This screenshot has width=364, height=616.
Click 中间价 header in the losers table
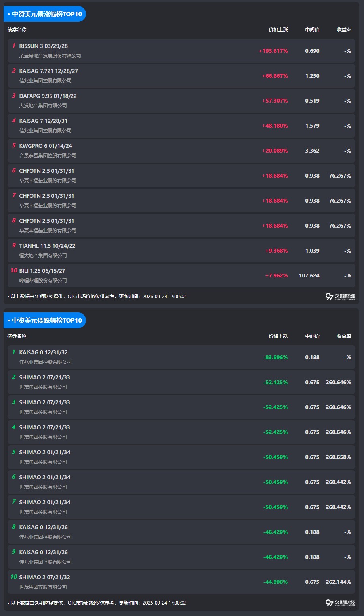(x=312, y=336)
